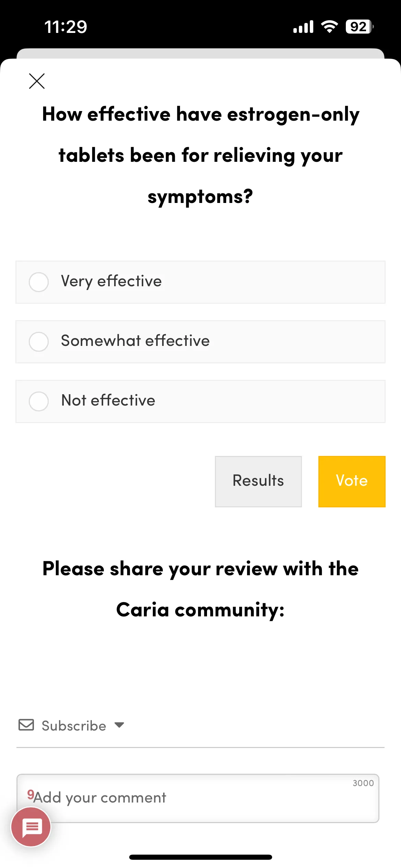Tap the 11:29 clock in status bar
Image resolution: width=401 pixels, height=868 pixels.
[66, 27]
